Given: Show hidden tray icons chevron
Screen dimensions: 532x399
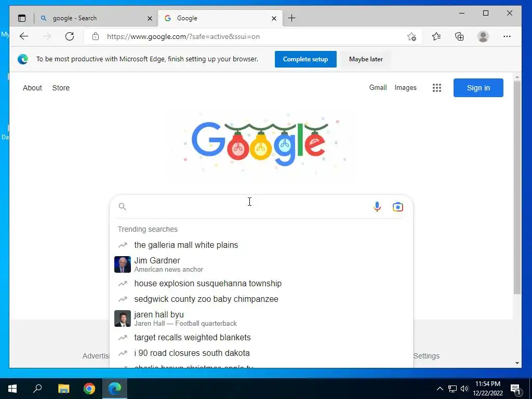Looking at the screenshot, I should [440, 389].
